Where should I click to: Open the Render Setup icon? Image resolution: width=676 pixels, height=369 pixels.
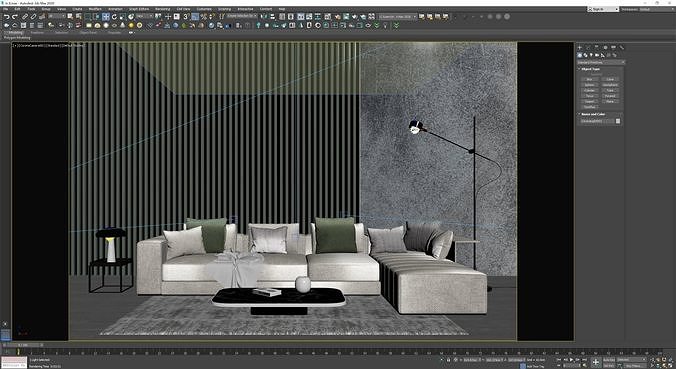tap(338, 16)
